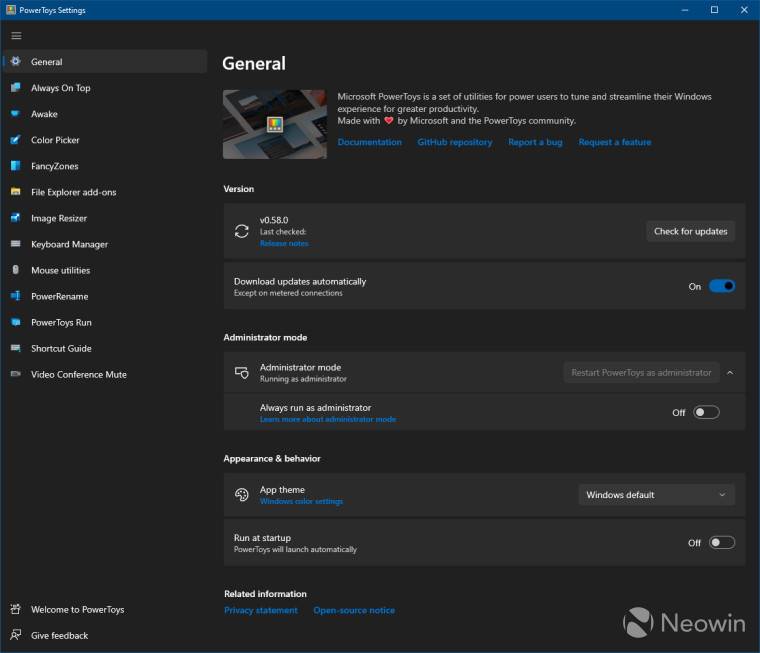Image resolution: width=760 pixels, height=653 pixels.
Task: Click the Always On Top sidebar icon
Action: (x=15, y=88)
